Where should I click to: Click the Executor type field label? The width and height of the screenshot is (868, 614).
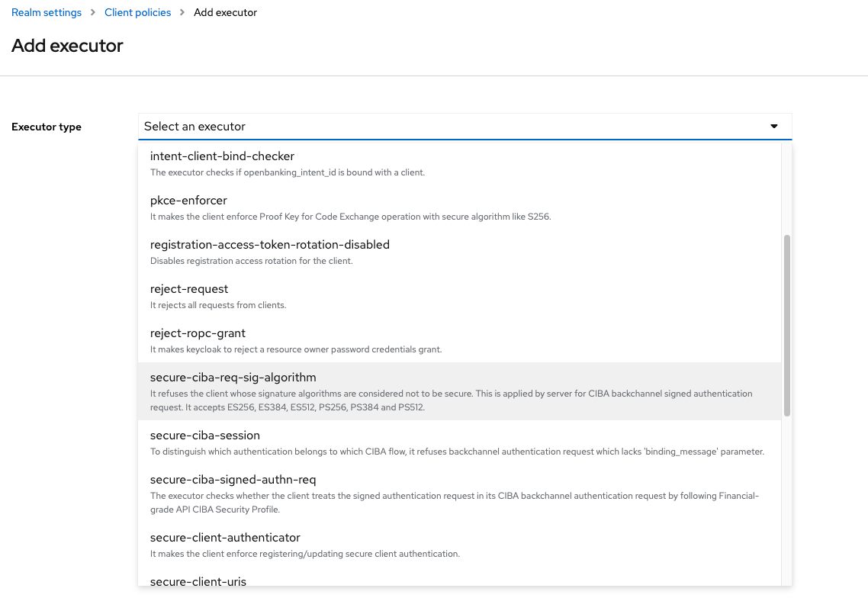tap(46, 127)
